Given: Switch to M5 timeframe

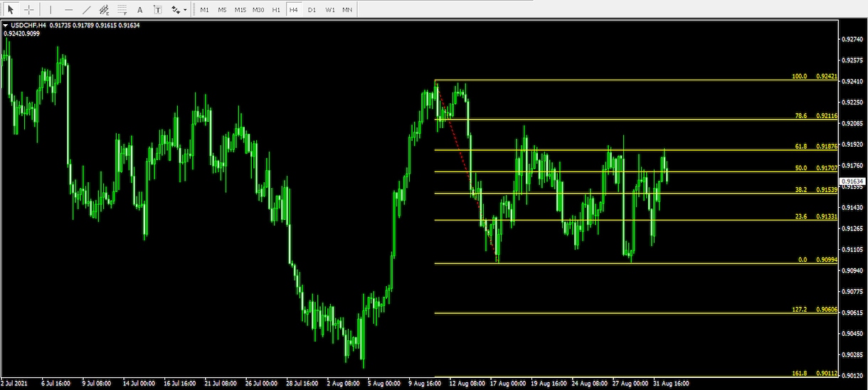Looking at the screenshot, I should pyautogui.click(x=223, y=10).
